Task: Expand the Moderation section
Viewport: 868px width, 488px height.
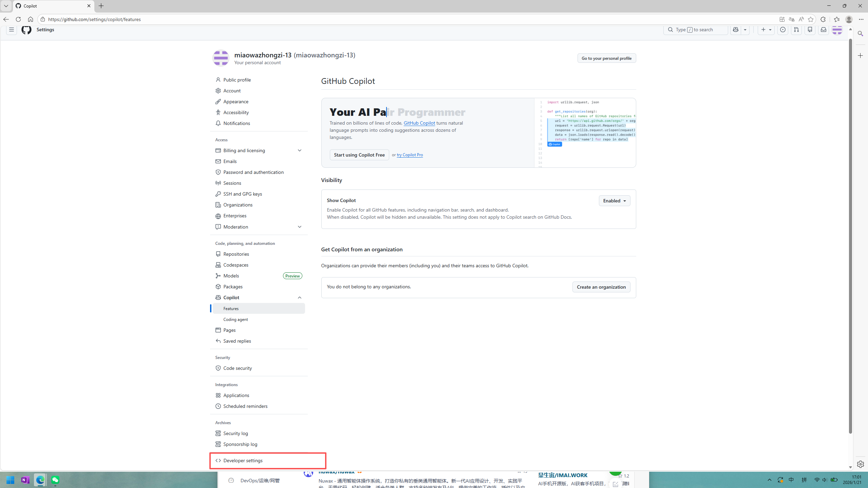Action: click(299, 227)
